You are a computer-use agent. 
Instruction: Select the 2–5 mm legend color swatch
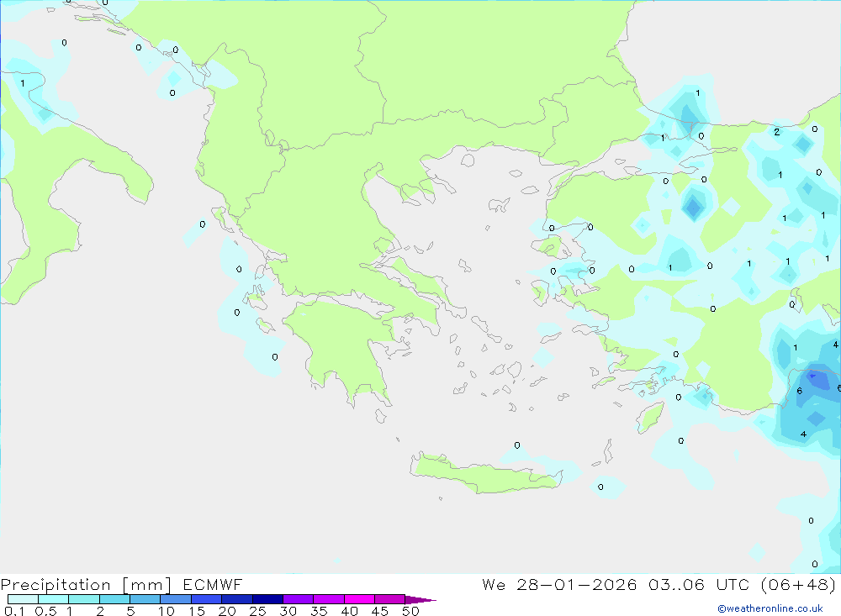[x=114, y=599]
